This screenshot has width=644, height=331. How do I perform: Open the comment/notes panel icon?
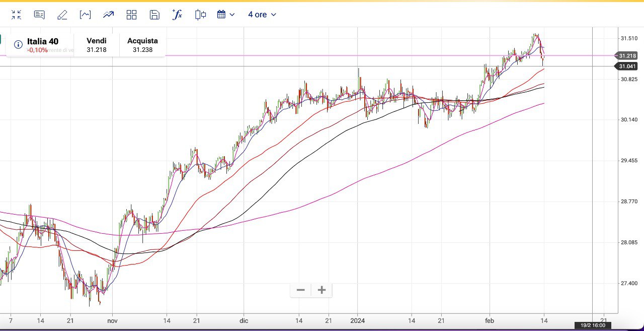point(39,15)
